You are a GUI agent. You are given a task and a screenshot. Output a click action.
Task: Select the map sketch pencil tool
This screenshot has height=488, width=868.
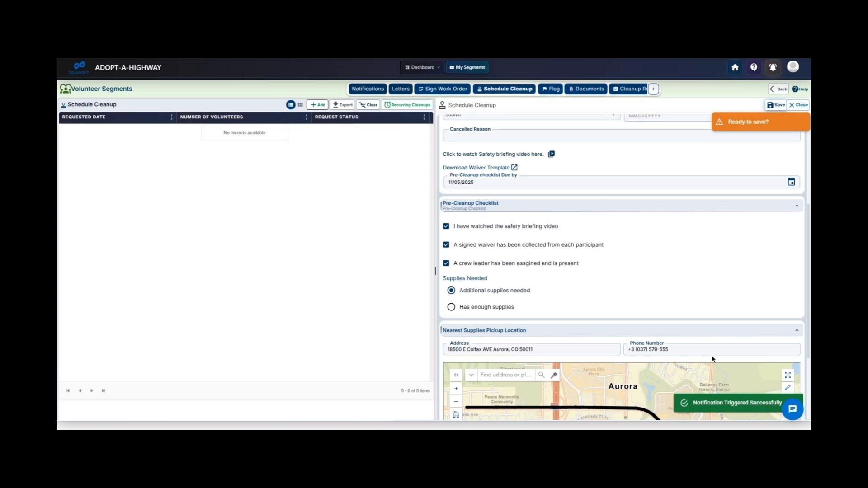pos(788,387)
